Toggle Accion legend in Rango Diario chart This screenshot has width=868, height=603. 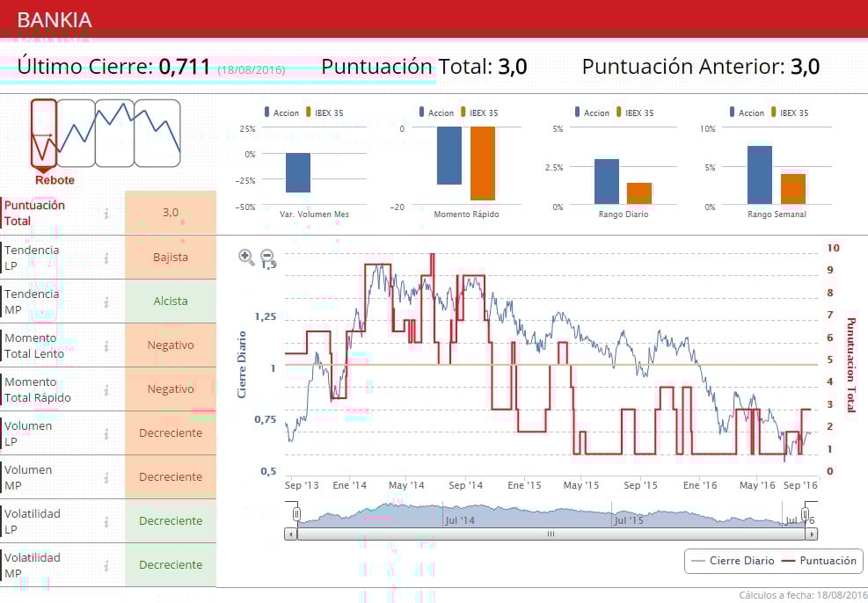pos(593,113)
